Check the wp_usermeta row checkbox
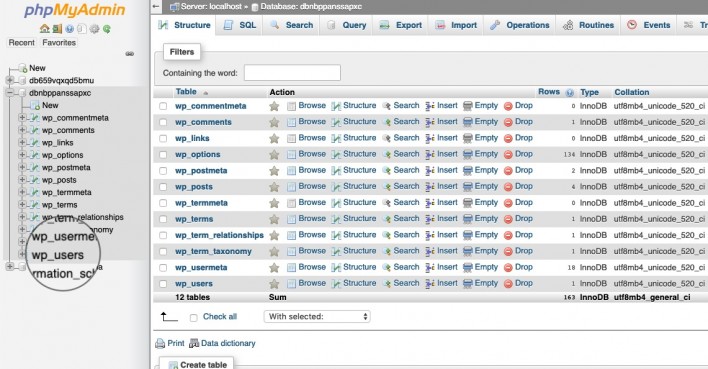The height and width of the screenshot is (369, 708). (163, 267)
